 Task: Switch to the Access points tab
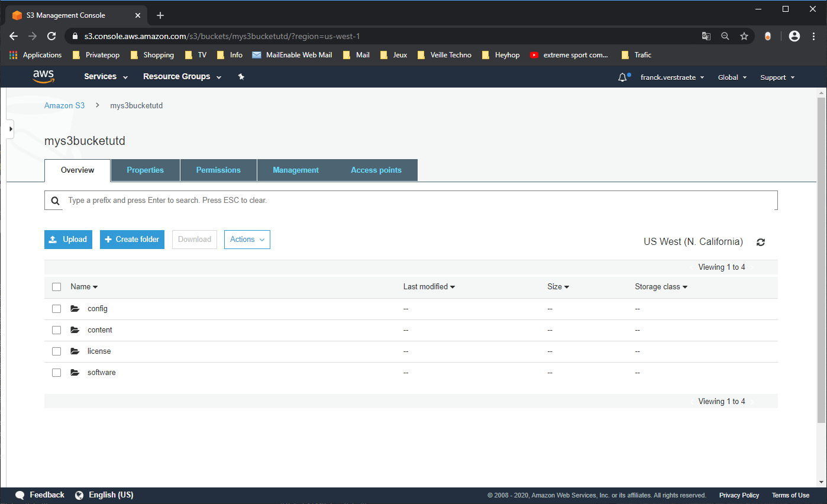tap(376, 170)
